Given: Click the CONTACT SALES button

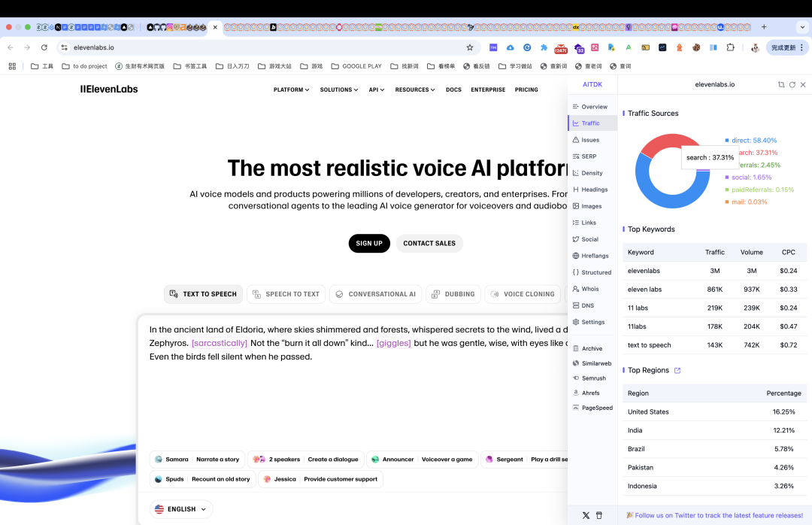Looking at the screenshot, I should pyautogui.click(x=429, y=244).
